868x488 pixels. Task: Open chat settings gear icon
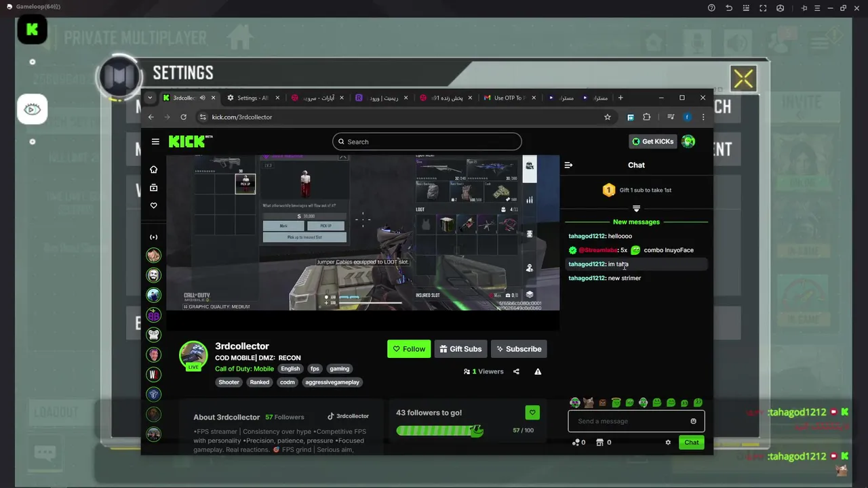[668, 442]
